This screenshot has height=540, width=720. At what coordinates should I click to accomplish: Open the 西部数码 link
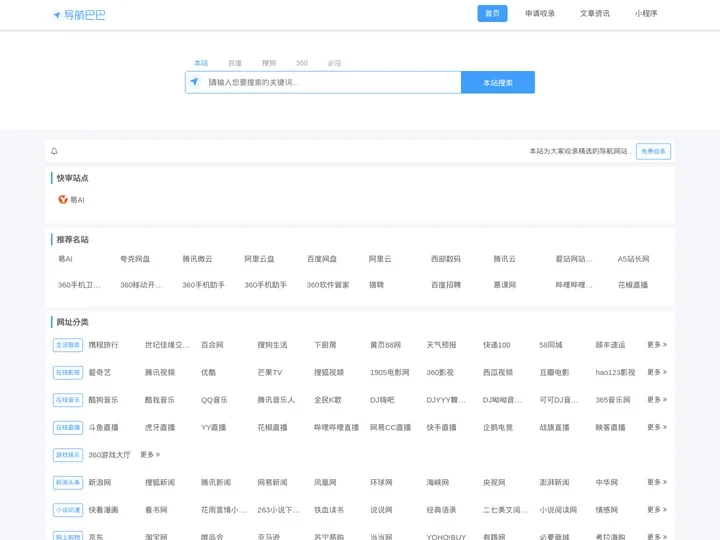(x=446, y=259)
